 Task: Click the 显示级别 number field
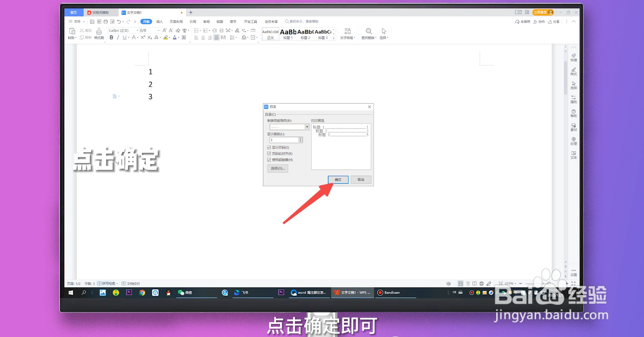pos(284,140)
